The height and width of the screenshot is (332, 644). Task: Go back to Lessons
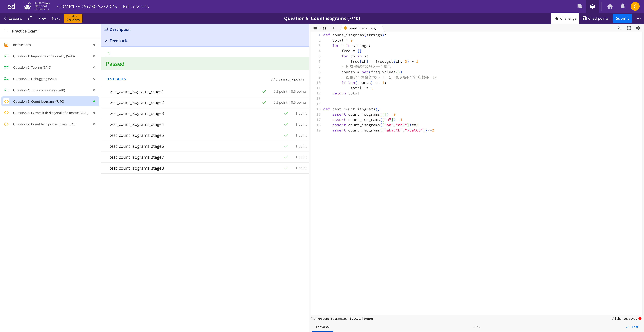click(x=13, y=18)
